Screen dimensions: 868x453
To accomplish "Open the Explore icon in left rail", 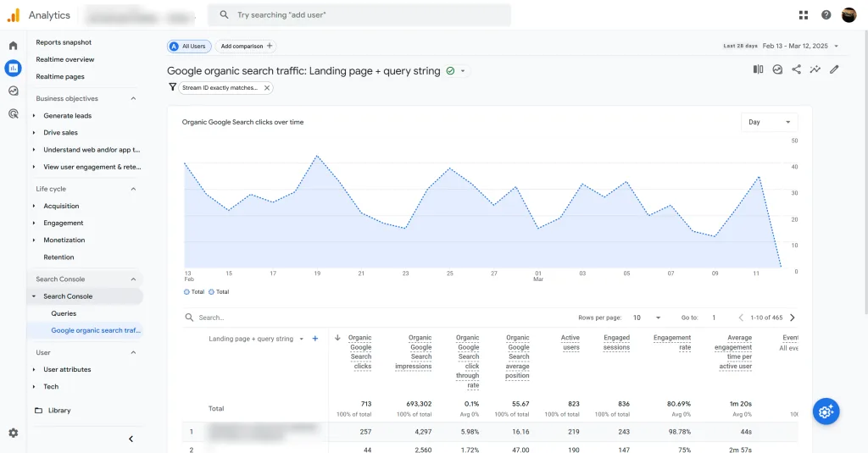I will (14, 91).
